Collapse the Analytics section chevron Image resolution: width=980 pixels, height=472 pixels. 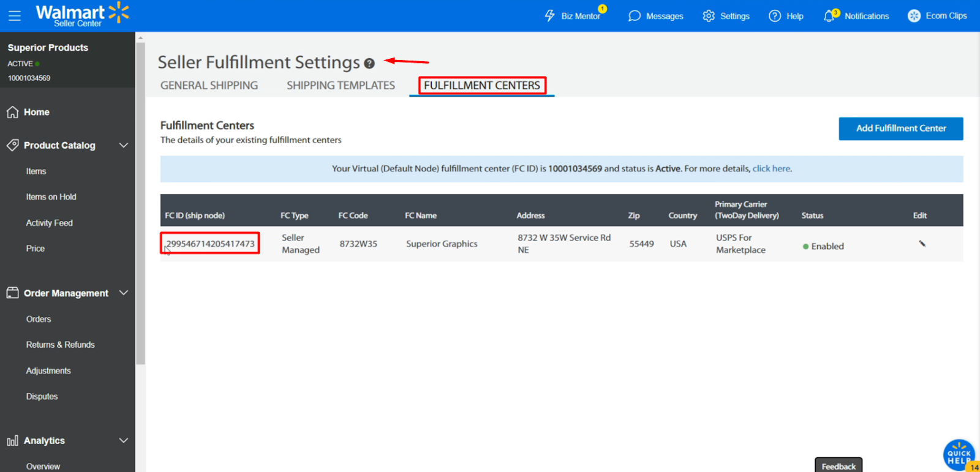pos(124,441)
